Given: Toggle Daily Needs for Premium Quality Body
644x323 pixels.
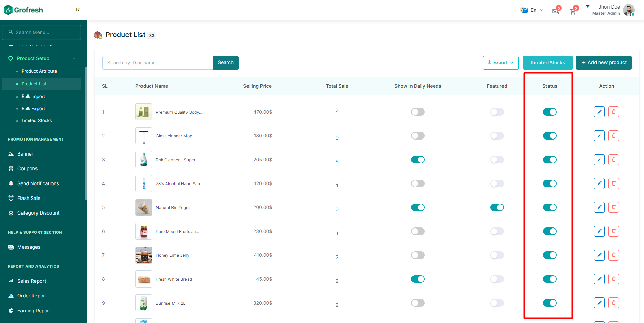Looking at the screenshot, I should pyautogui.click(x=418, y=112).
